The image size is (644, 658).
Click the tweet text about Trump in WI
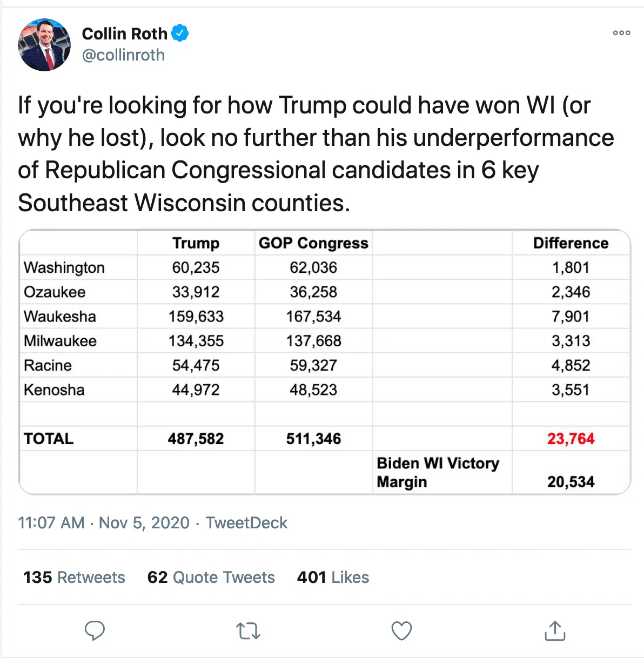click(316, 154)
